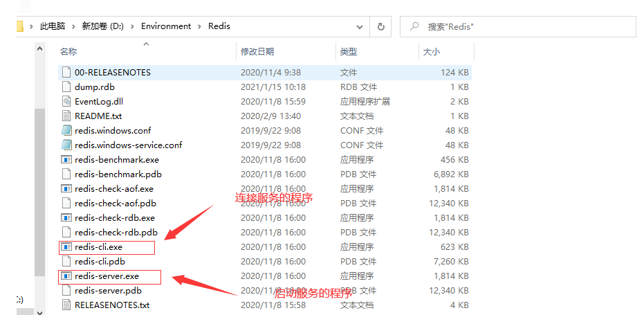Viewport: 644px width, 315px height.
Task: Click Redis in the address breadcrumb
Action: [x=219, y=26]
